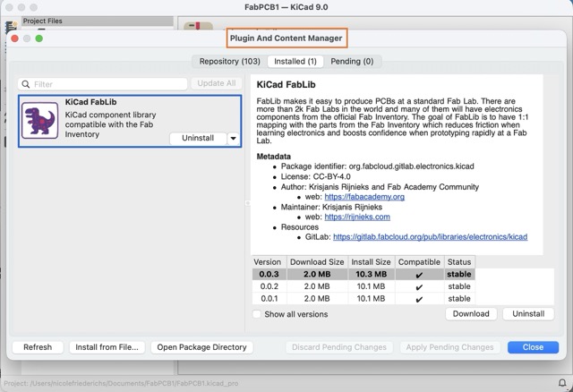Image resolution: width=573 pixels, height=392 pixels.
Task: Click Apply Pending Changes button
Action: pos(449,347)
